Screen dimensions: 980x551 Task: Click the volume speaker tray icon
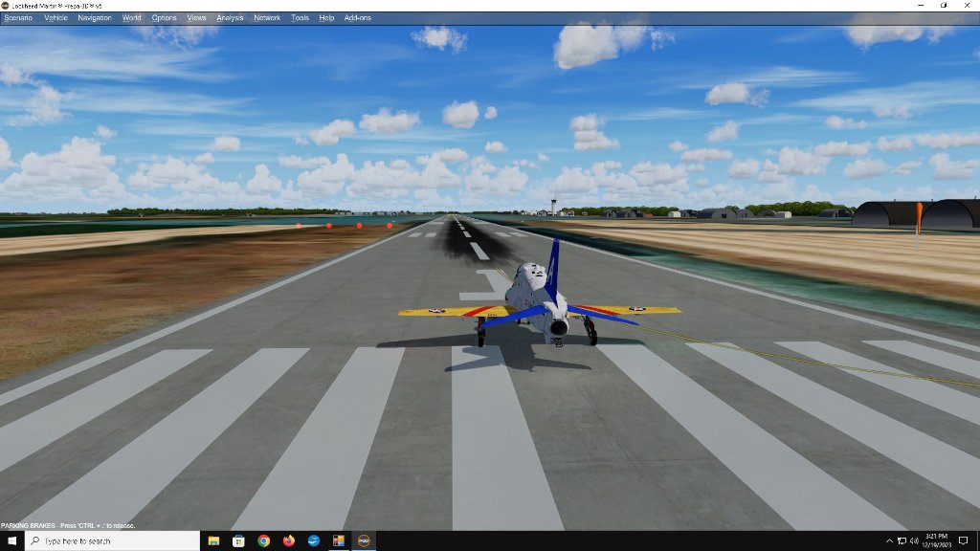pos(915,540)
